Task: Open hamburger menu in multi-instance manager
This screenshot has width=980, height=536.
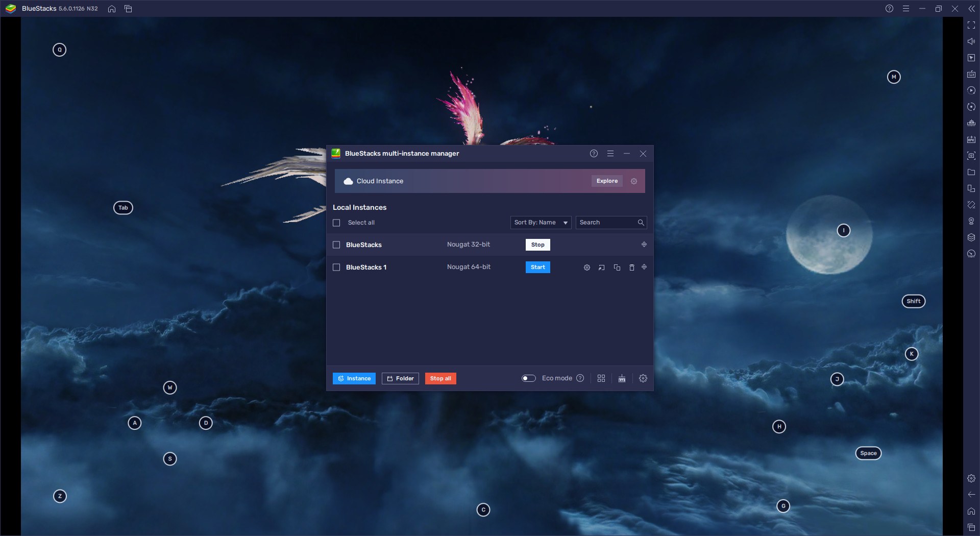Action: [610, 154]
